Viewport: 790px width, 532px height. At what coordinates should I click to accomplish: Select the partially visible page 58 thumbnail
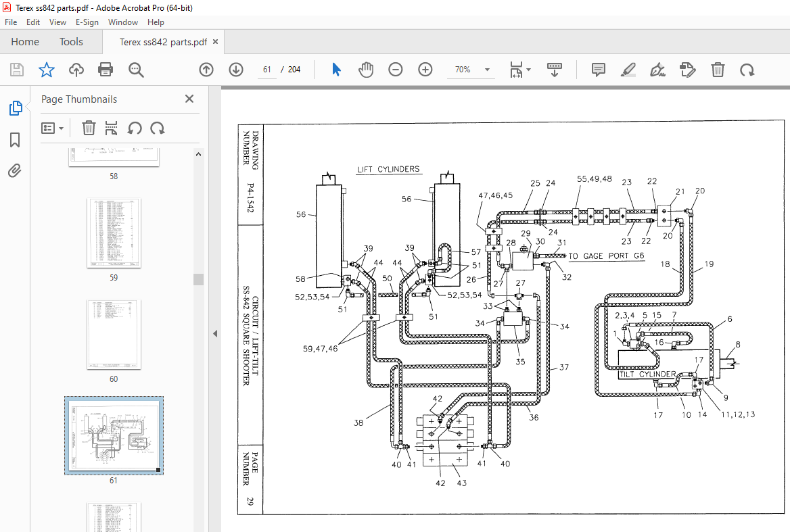click(114, 157)
